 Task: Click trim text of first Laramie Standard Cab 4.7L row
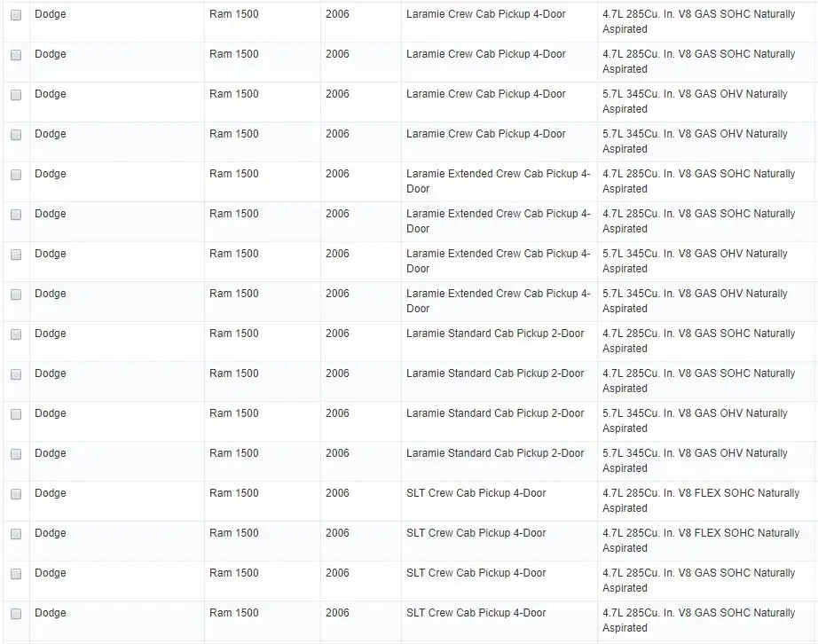click(495, 334)
